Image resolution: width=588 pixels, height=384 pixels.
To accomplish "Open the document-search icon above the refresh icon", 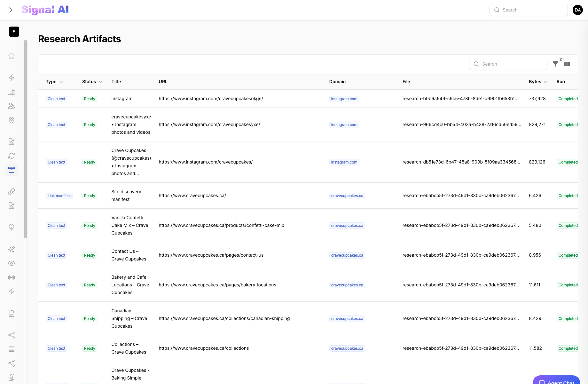I will coord(12,142).
